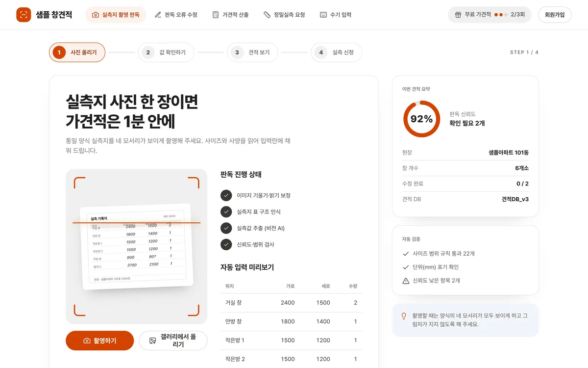This screenshot has height=368, width=588.
Task: Jump to step 3 견적 보기
Action: [252, 52]
